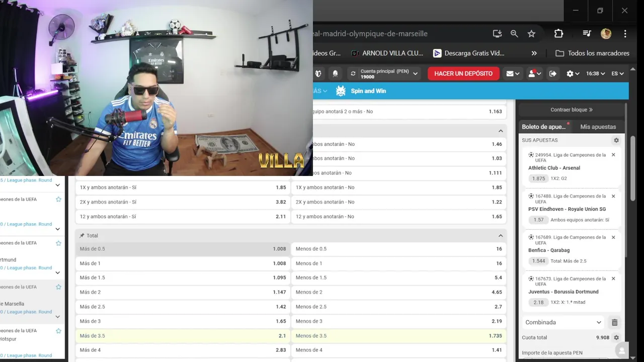Open the Spin and Win menu item
This screenshot has height=362, width=644.
(x=368, y=91)
